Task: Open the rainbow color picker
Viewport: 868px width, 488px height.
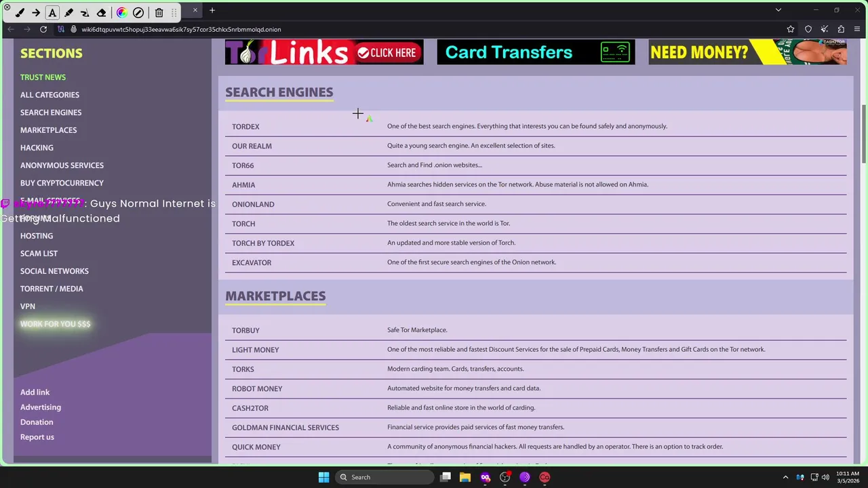Action: 122,12
